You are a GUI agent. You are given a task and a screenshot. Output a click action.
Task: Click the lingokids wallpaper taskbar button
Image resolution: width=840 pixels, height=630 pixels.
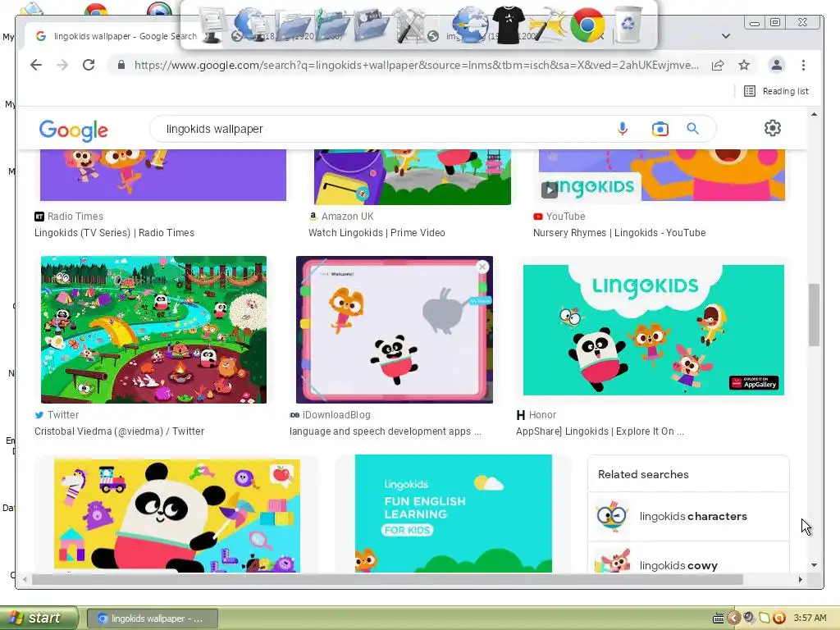pos(153,619)
